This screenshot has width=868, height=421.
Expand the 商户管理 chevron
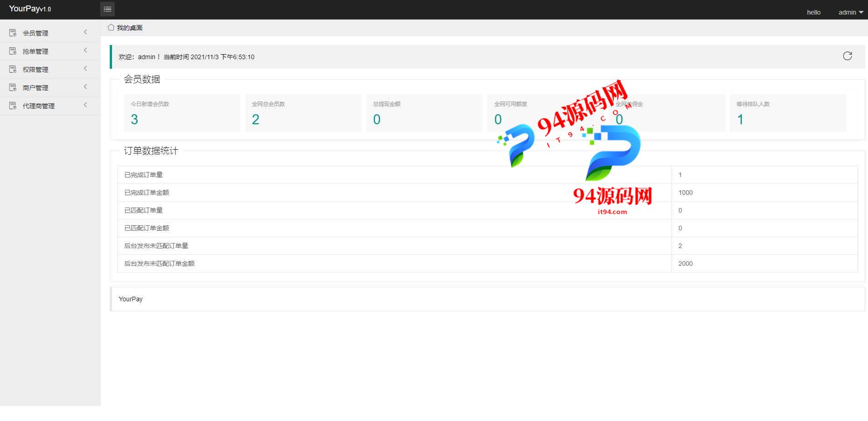(x=85, y=87)
